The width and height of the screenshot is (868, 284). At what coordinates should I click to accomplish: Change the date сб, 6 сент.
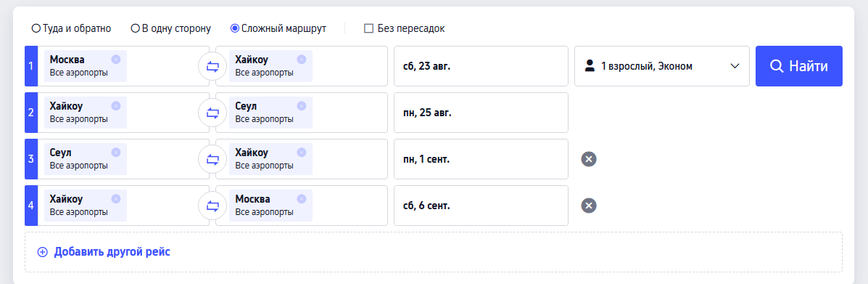pos(481,206)
